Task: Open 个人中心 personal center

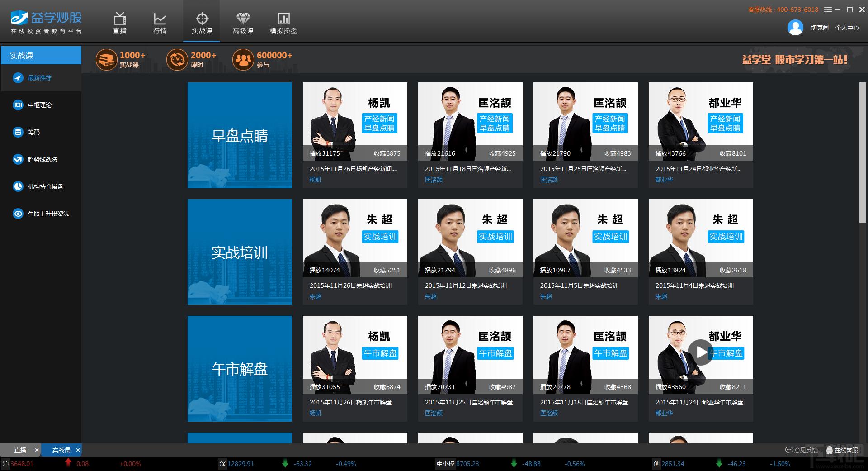Action: tap(847, 28)
